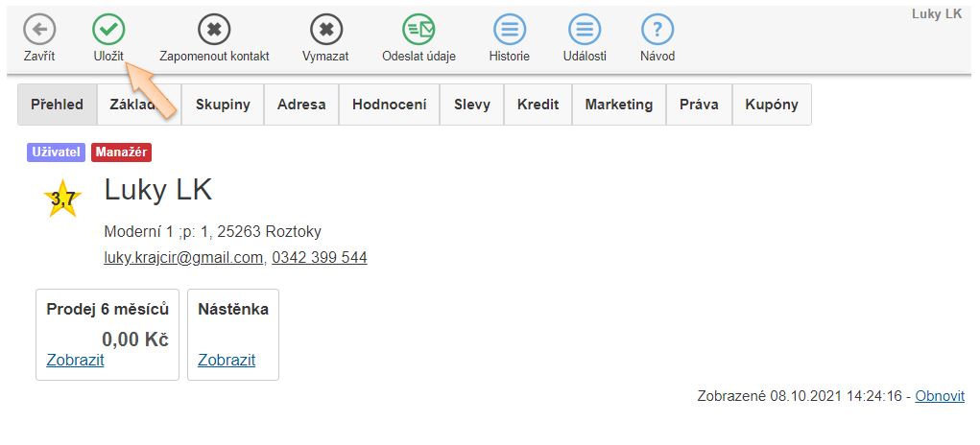This screenshot has width=980, height=445.
Task: Click the yellow star rating badge
Action: click(62, 199)
